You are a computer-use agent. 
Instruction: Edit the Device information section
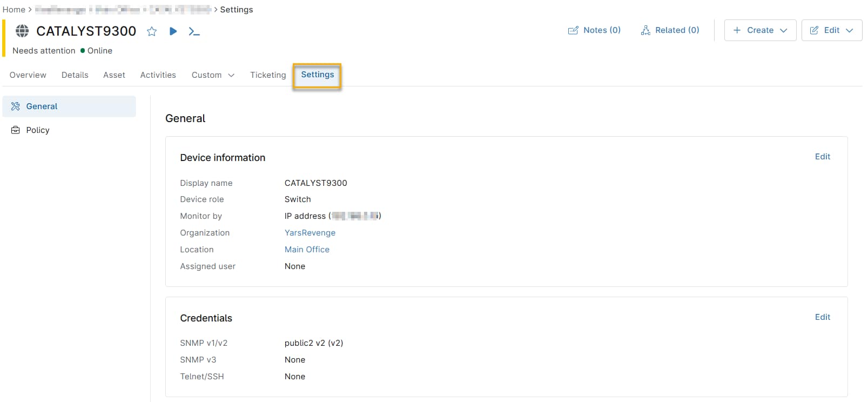click(x=822, y=157)
